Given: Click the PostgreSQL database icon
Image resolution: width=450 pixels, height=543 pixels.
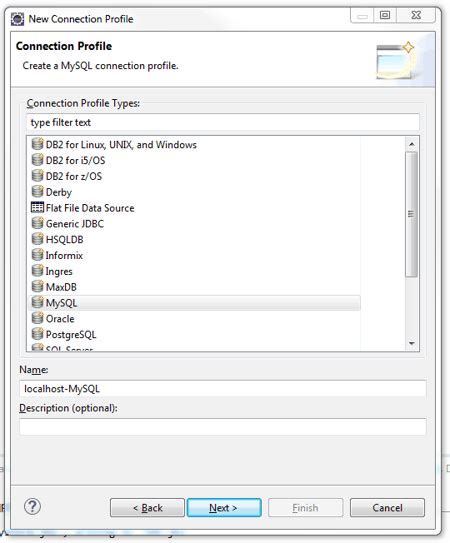Looking at the screenshot, I should [37, 334].
